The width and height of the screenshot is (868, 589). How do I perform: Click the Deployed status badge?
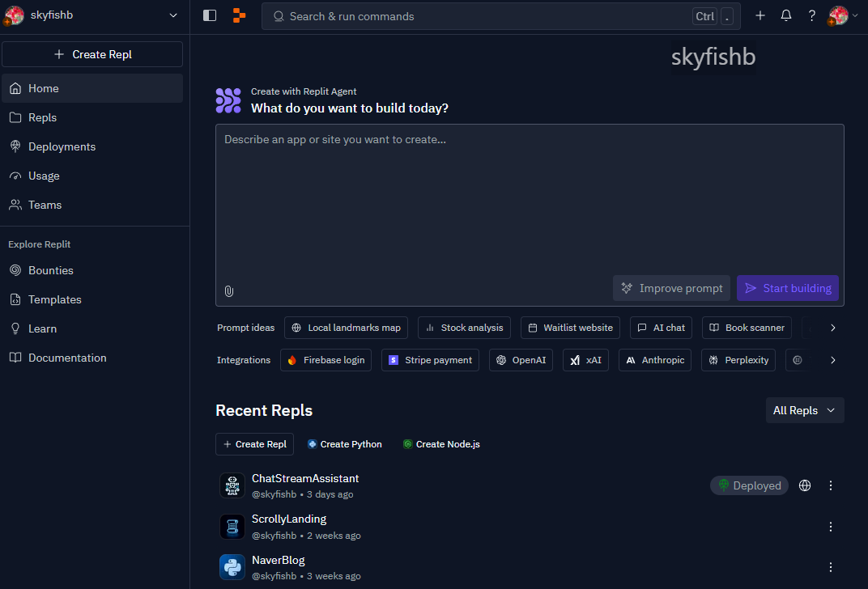coord(749,485)
